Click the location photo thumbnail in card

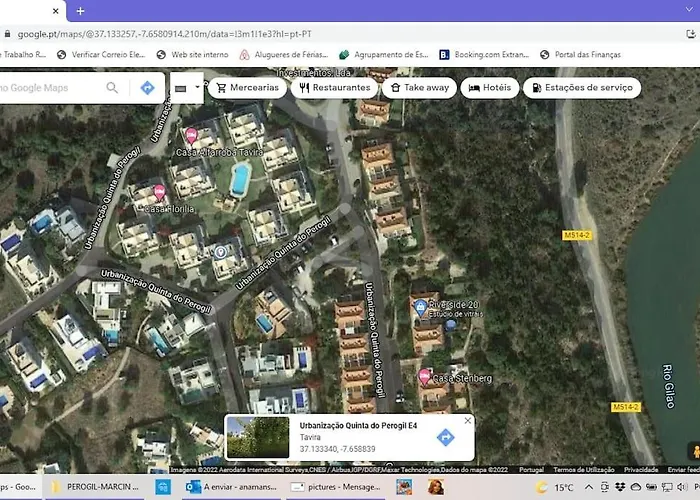point(258,437)
